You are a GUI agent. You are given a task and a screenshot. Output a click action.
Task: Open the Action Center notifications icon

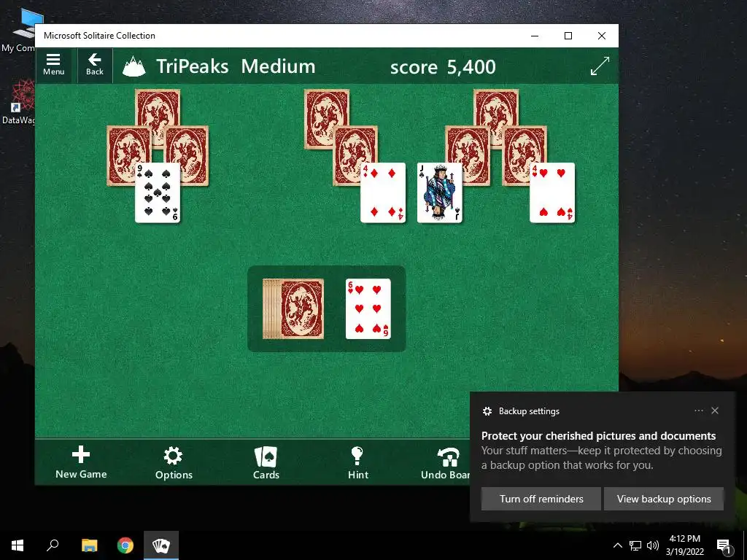(x=723, y=545)
